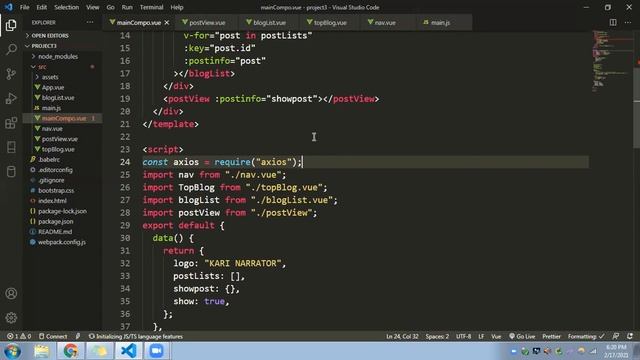Click Ln 24, Col 32 cursor position
Image resolution: width=640 pixels, height=360 pixels.
coord(402,336)
